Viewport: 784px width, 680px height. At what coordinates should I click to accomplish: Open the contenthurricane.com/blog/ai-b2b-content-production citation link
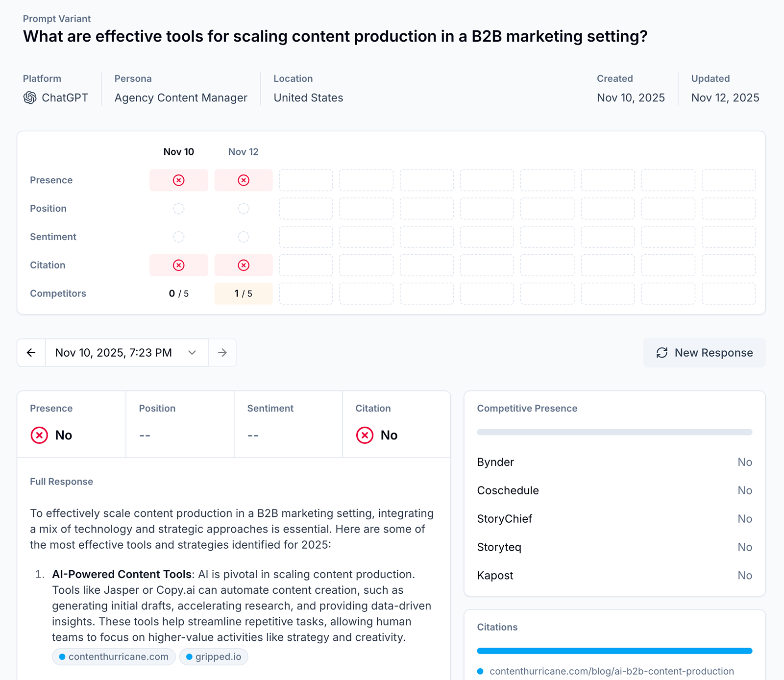point(612,671)
